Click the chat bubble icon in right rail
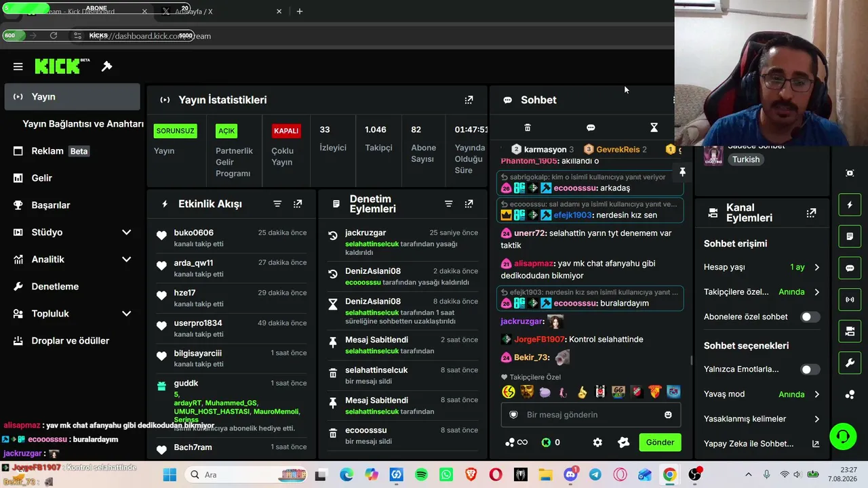 pyautogui.click(x=850, y=268)
